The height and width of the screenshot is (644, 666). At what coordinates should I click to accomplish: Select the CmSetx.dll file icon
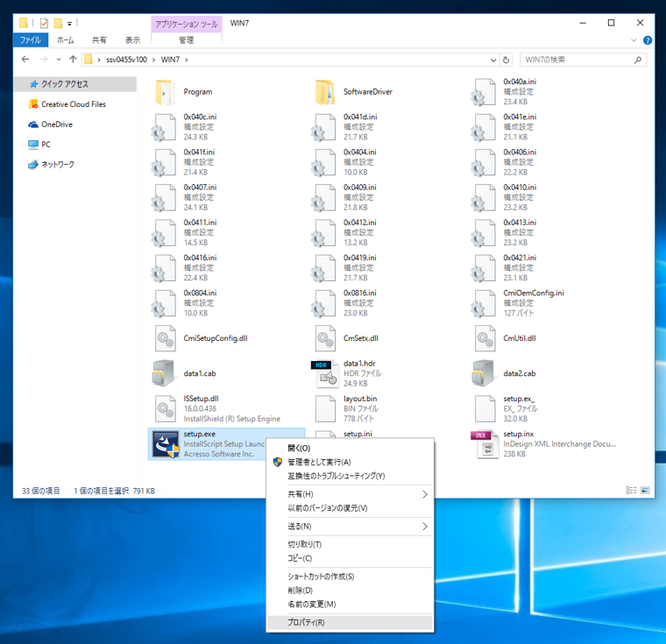pos(325,338)
